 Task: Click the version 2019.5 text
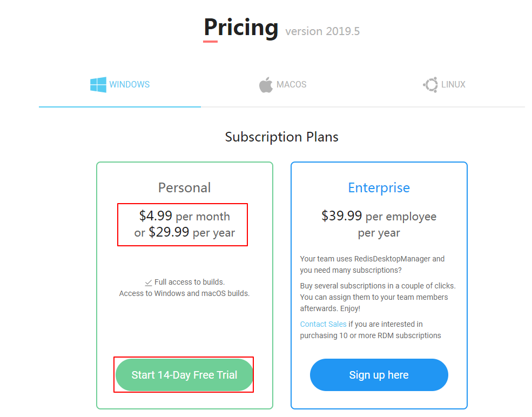pyautogui.click(x=322, y=31)
